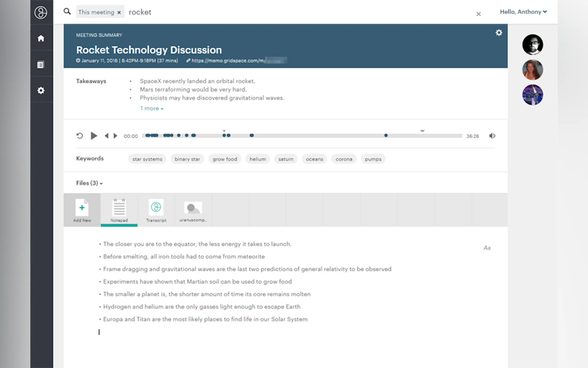
Task: Expand '1 more' takeaways
Action: coord(152,108)
